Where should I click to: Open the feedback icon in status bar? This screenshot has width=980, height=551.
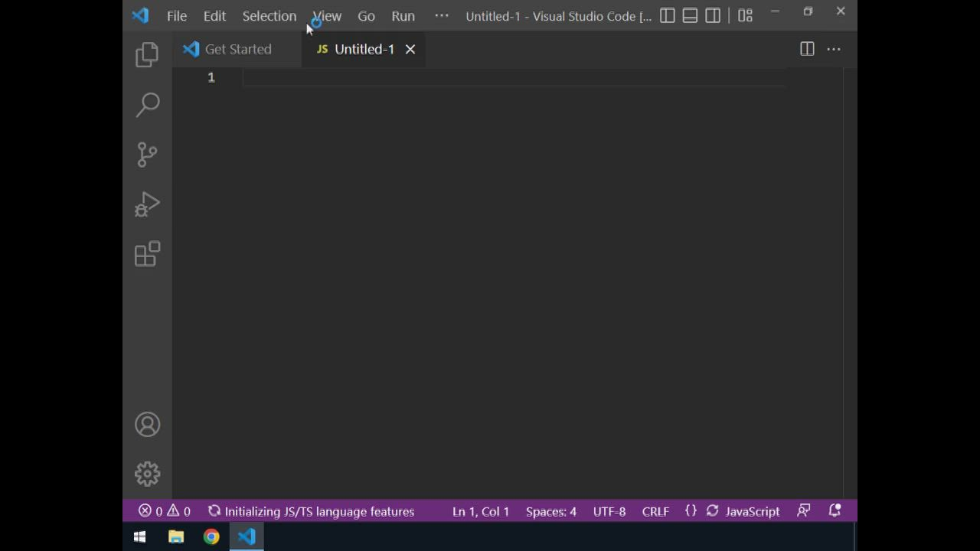(803, 511)
